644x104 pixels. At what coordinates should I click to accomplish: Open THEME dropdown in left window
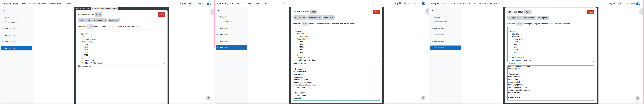point(68,4)
